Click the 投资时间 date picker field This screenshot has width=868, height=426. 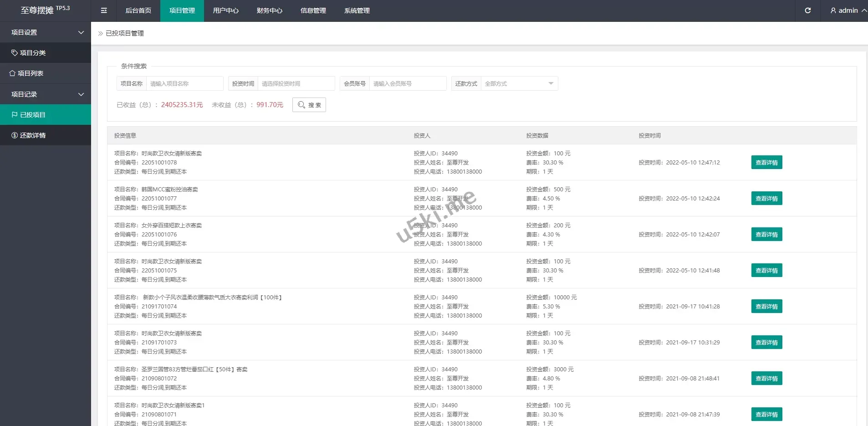pyautogui.click(x=296, y=84)
